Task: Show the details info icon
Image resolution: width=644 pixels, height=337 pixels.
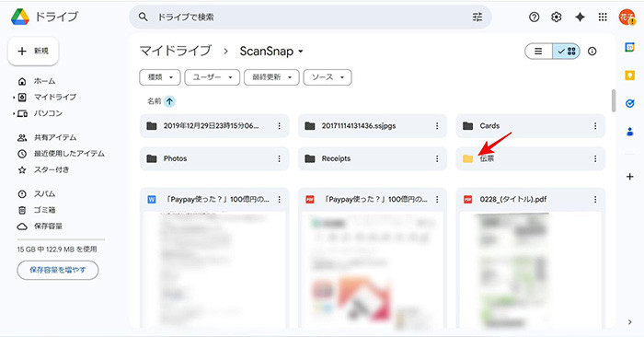Action: click(x=592, y=52)
